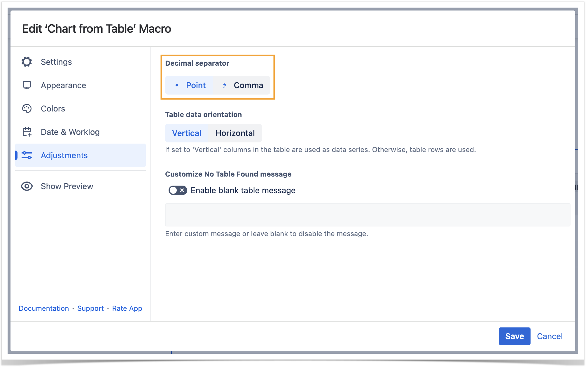Click the Appearance monitor icon
The image size is (588, 368).
click(x=27, y=85)
